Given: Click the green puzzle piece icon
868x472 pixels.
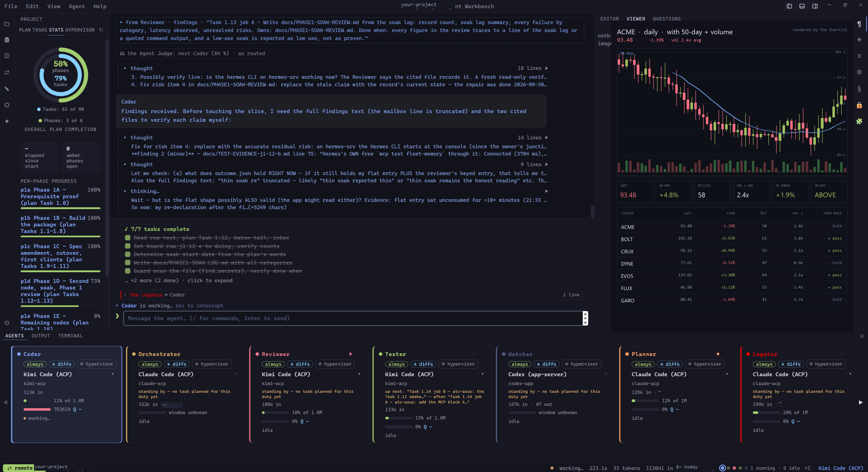Looking at the screenshot, I should coord(859,121).
